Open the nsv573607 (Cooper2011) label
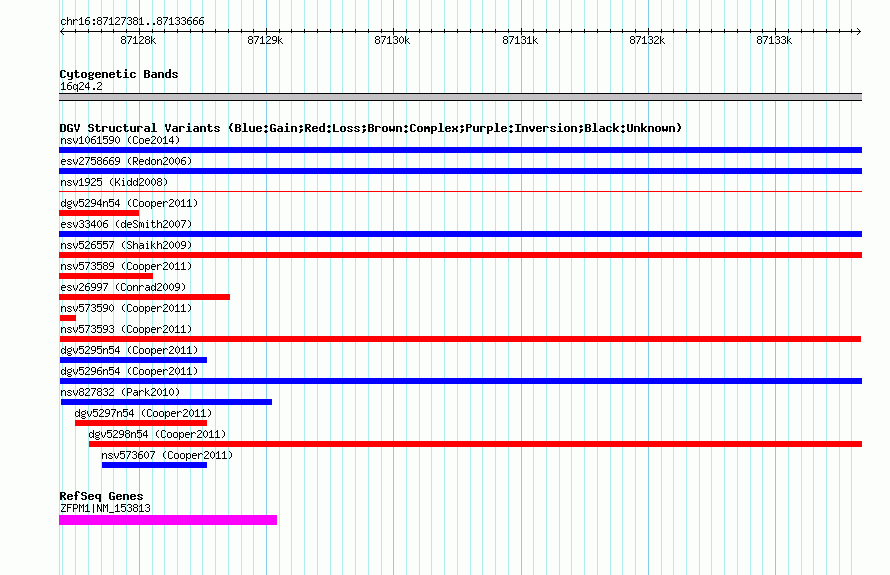 coord(167,455)
